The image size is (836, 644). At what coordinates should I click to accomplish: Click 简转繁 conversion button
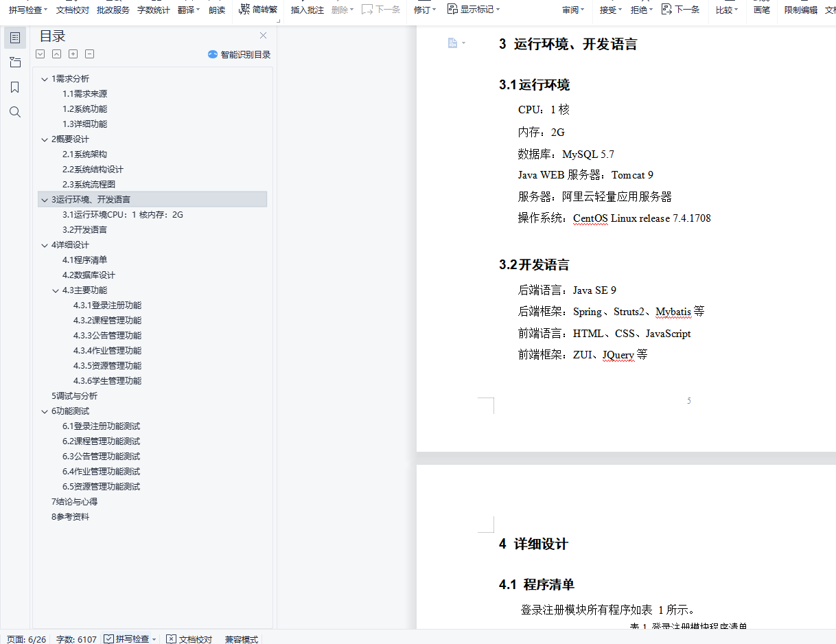coord(258,10)
